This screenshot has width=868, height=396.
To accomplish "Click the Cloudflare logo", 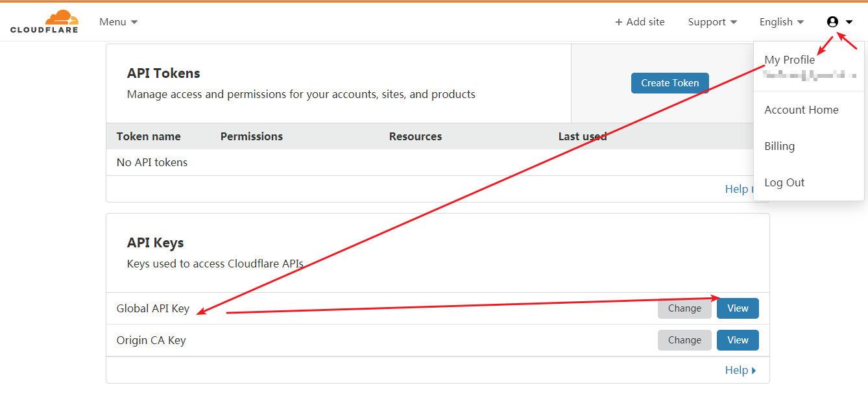I will (44, 21).
